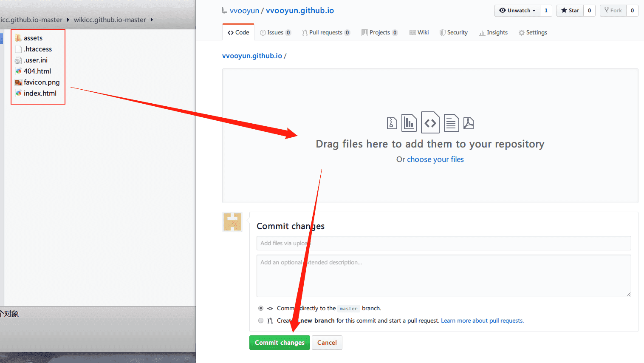Select the .user.ini file in file explorer
This screenshot has width=644, height=363.
pos(31,60)
